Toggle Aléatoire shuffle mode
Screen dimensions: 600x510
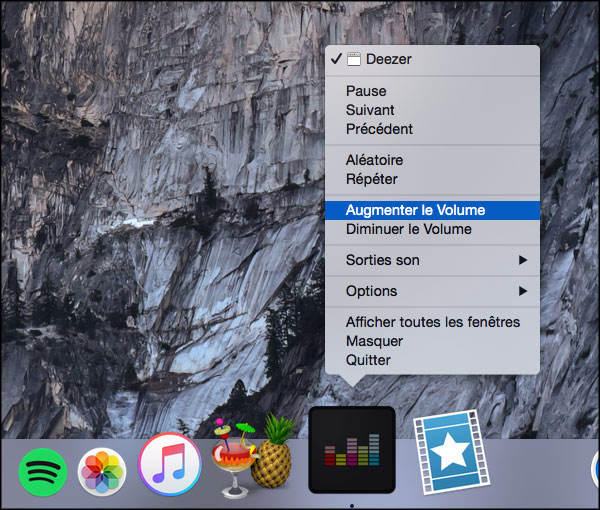pos(374,160)
